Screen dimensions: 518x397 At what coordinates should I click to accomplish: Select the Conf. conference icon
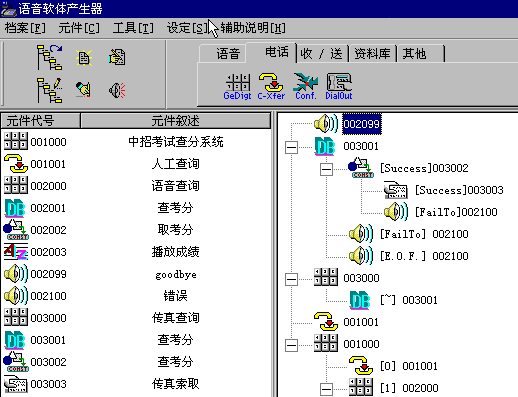(306, 87)
